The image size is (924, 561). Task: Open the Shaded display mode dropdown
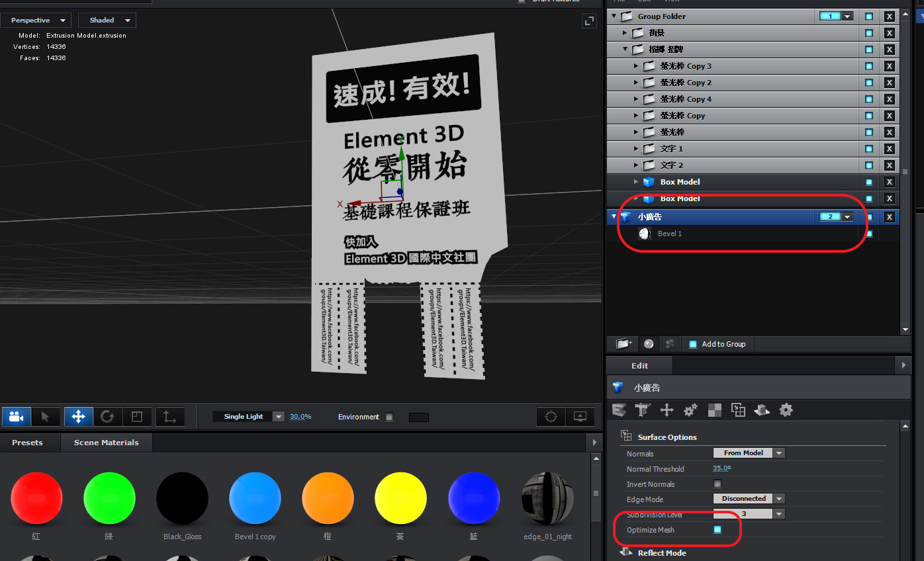[107, 21]
